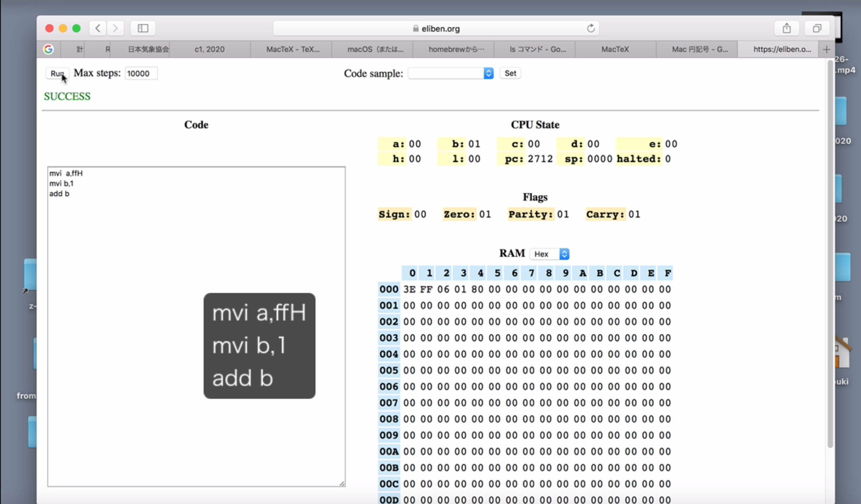Click the a register value 00
The height and width of the screenshot is (504, 861).
[x=415, y=144]
